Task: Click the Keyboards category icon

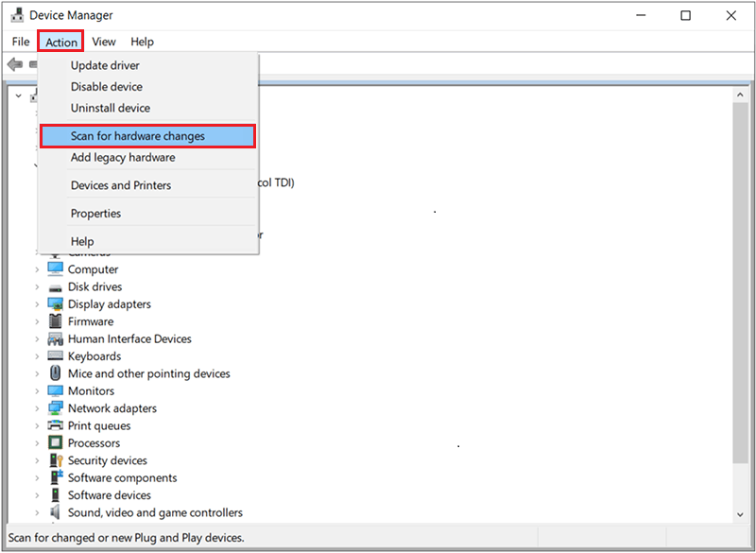Action: pos(54,355)
